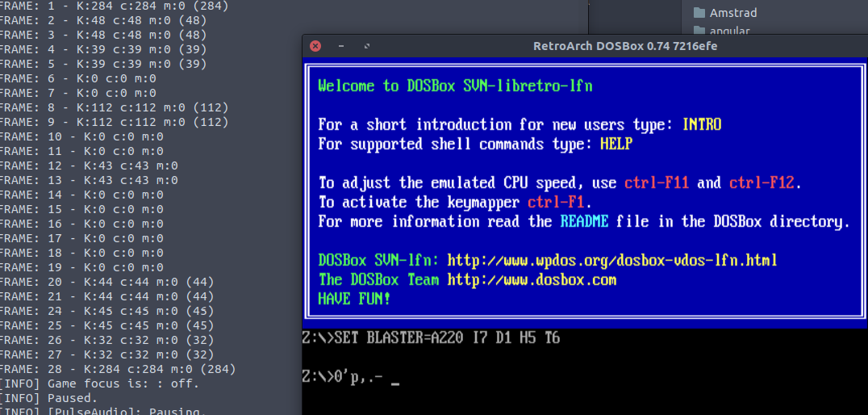Image resolution: width=868 pixels, height=415 pixels.
Task: Close the RetroArch DOSBox window
Action: coord(315,46)
